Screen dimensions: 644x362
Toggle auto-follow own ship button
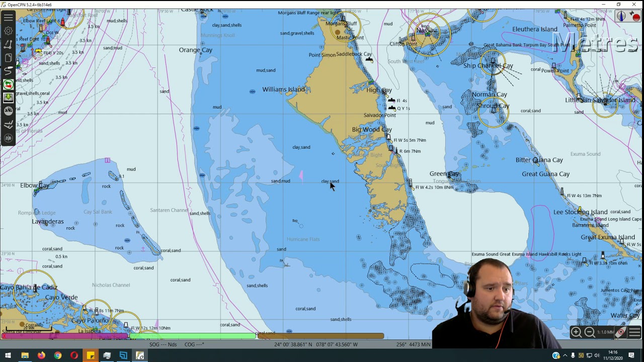[x=621, y=332]
